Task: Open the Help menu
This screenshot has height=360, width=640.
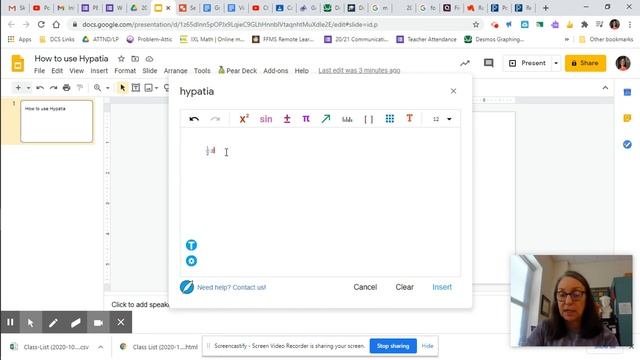Action: pos(302,71)
